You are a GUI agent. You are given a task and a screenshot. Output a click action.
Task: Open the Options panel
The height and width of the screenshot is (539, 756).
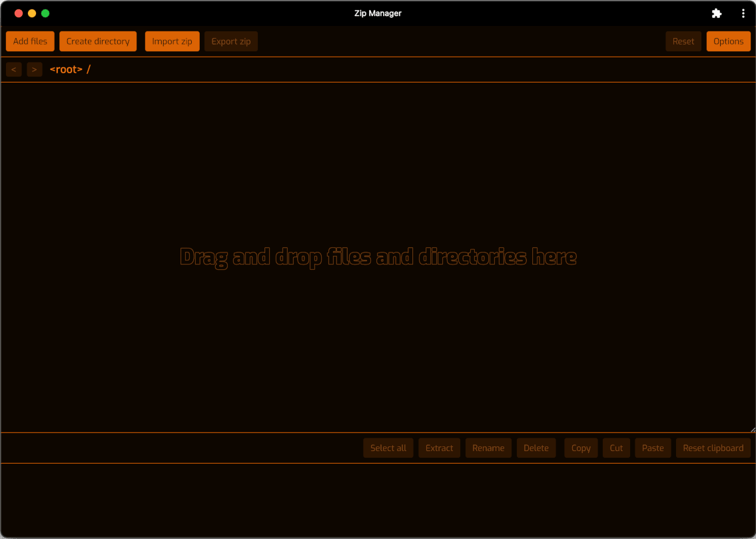click(x=728, y=41)
